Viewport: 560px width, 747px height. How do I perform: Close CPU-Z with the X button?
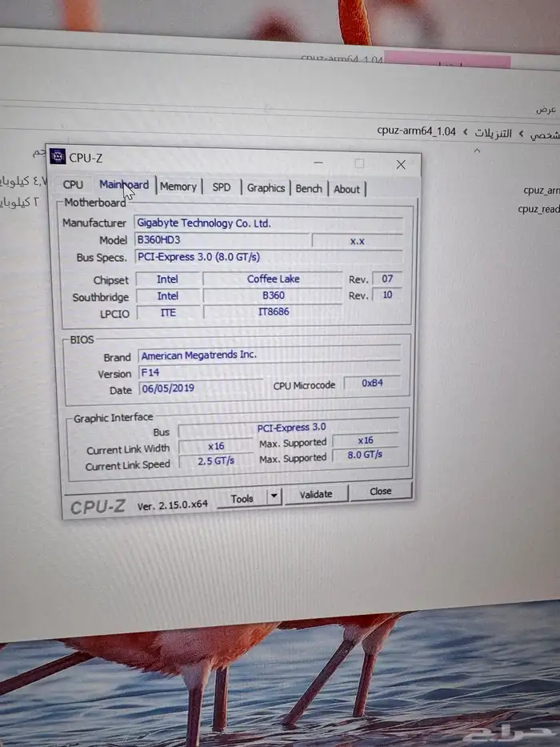(x=401, y=165)
